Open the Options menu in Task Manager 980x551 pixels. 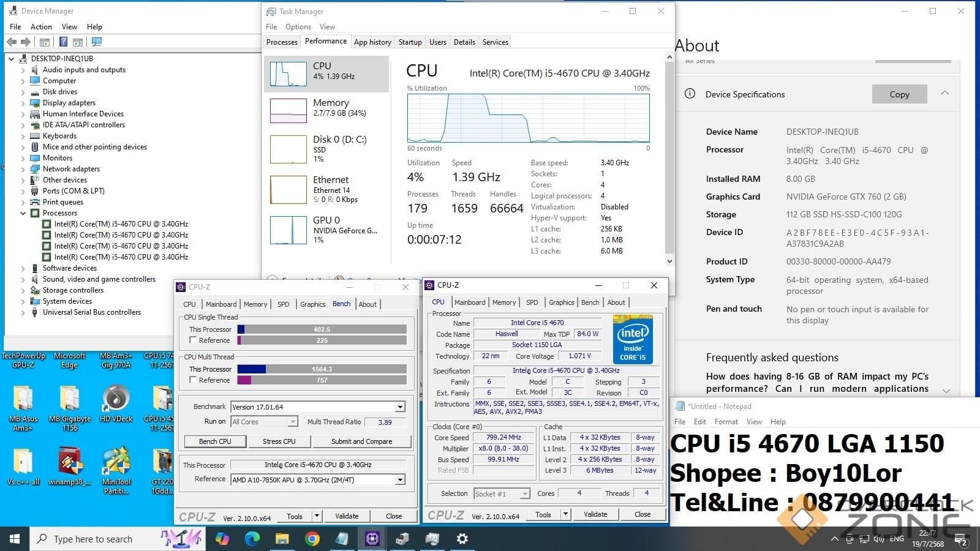298,27
